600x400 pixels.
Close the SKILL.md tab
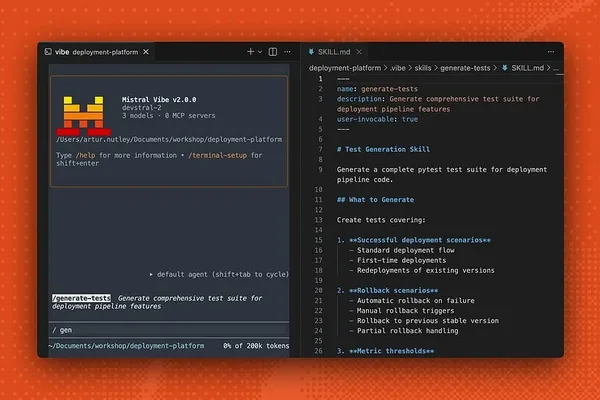click(x=359, y=52)
